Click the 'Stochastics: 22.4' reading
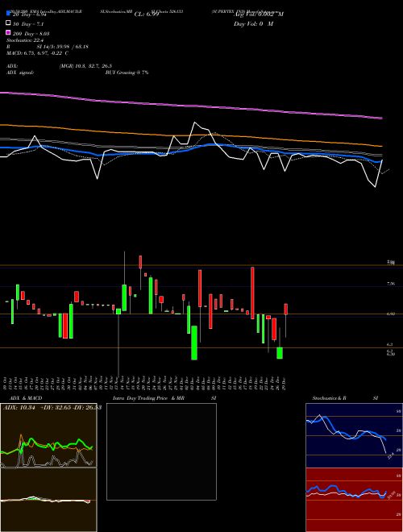The image size is (403, 532). (x=23, y=40)
